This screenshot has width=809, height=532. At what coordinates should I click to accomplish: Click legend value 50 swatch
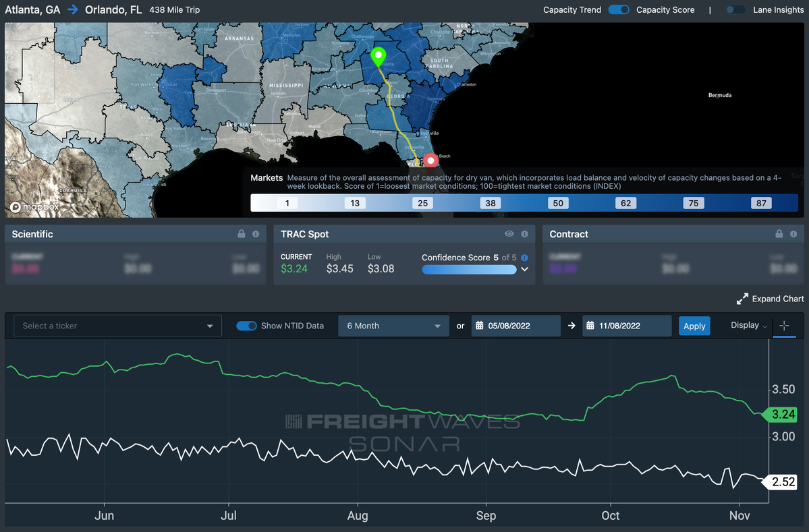click(x=558, y=203)
